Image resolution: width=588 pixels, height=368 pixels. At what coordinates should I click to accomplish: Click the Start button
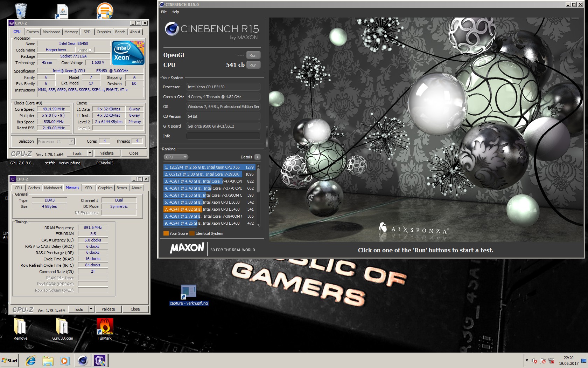click(x=10, y=360)
